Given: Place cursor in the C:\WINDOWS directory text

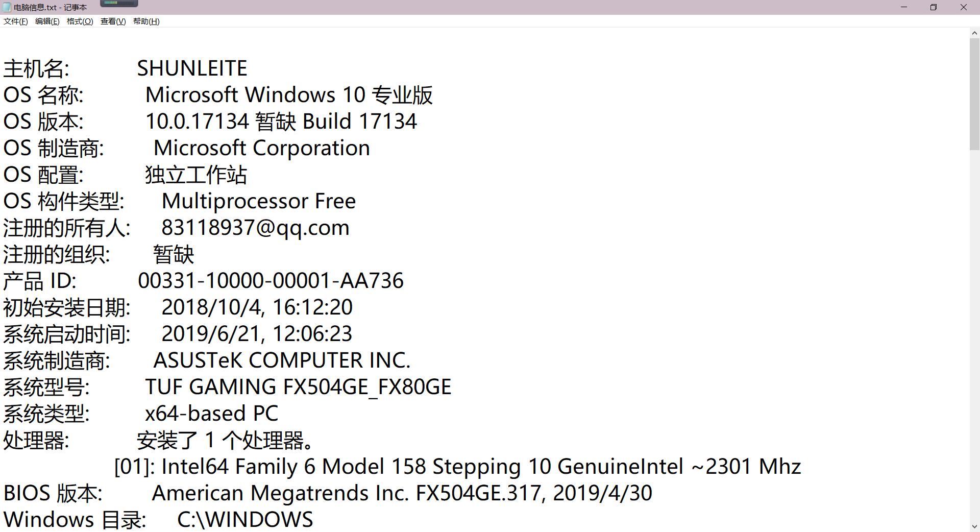Looking at the screenshot, I should pos(245,520).
